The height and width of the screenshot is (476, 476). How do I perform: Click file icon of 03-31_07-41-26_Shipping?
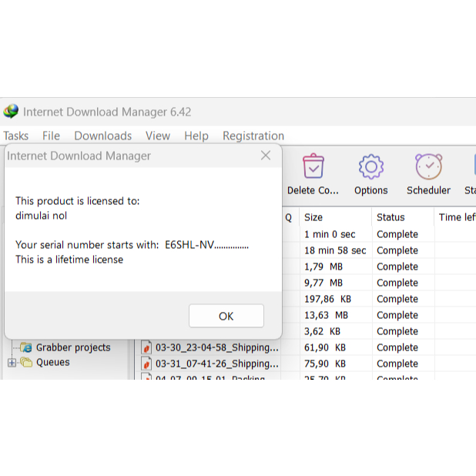point(146,364)
